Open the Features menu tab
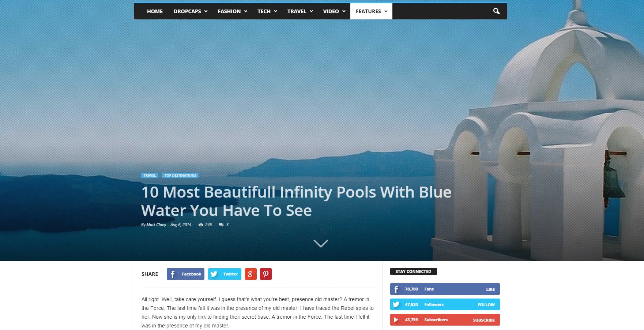The width and height of the screenshot is (644, 330). (371, 11)
